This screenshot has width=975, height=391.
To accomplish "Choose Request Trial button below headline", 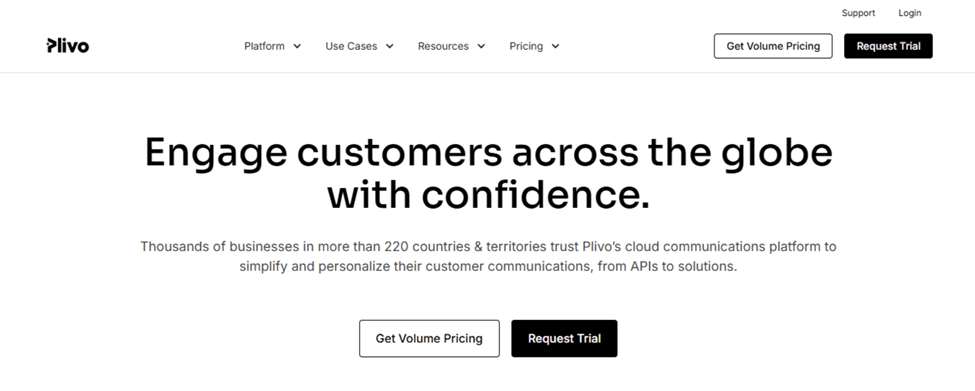I will pos(564,339).
